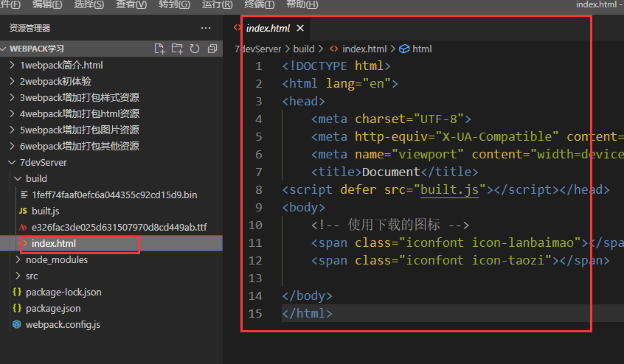Expand the src folder

(x=18, y=276)
